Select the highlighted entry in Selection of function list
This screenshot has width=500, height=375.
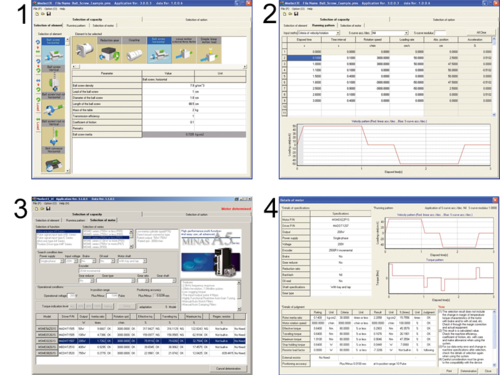58,231
